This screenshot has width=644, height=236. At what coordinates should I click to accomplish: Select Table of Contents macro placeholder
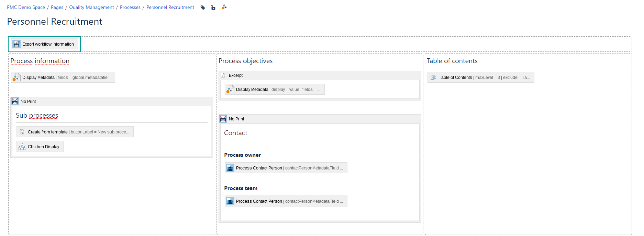coord(481,77)
